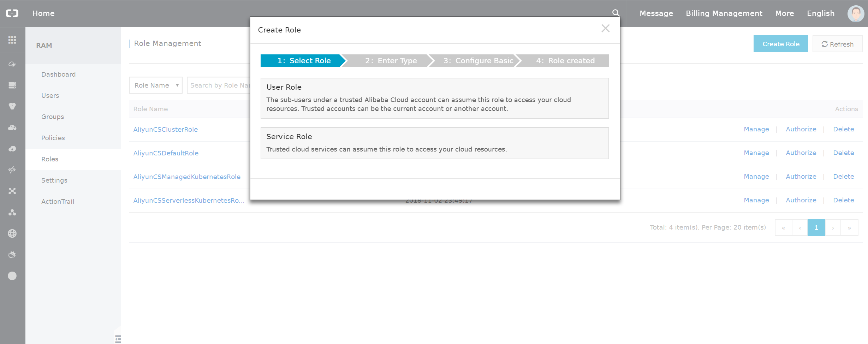Click step 1 Select Role tab

click(x=304, y=61)
